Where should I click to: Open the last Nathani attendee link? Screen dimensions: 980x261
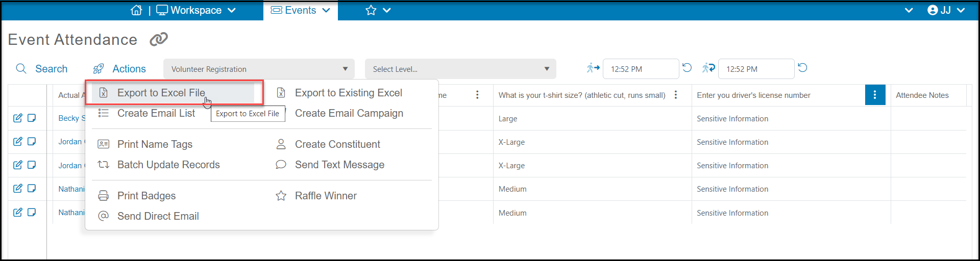pyautogui.click(x=71, y=213)
